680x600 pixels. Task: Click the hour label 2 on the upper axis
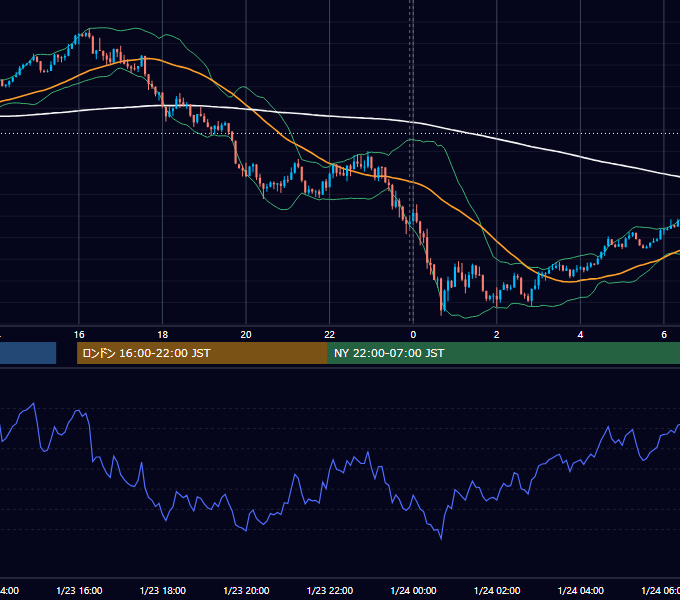click(497, 335)
